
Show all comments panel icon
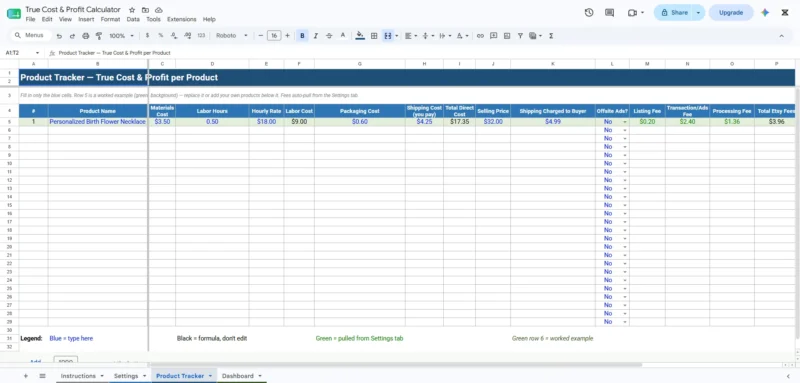(609, 13)
